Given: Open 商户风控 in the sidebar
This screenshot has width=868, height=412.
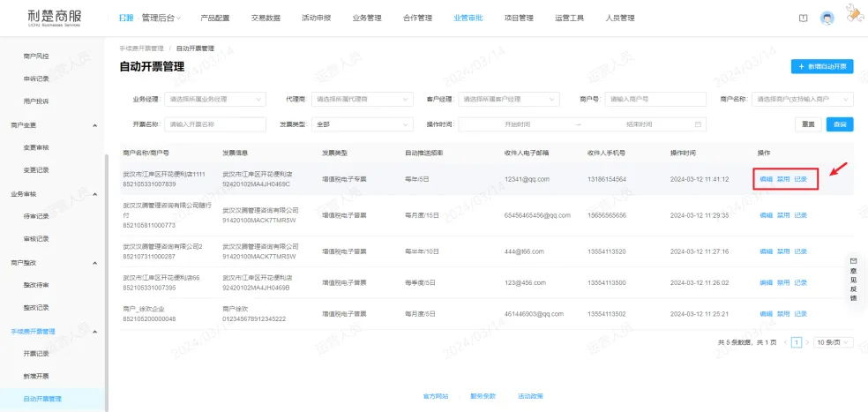Looking at the screenshot, I should (36, 56).
